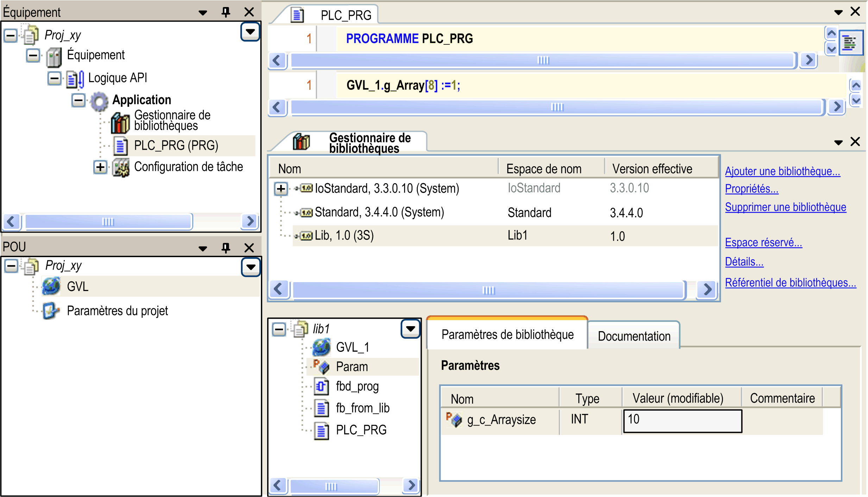
Task: Click the g_c_Arraysize value field showing 10
Action: coord(682,421)
